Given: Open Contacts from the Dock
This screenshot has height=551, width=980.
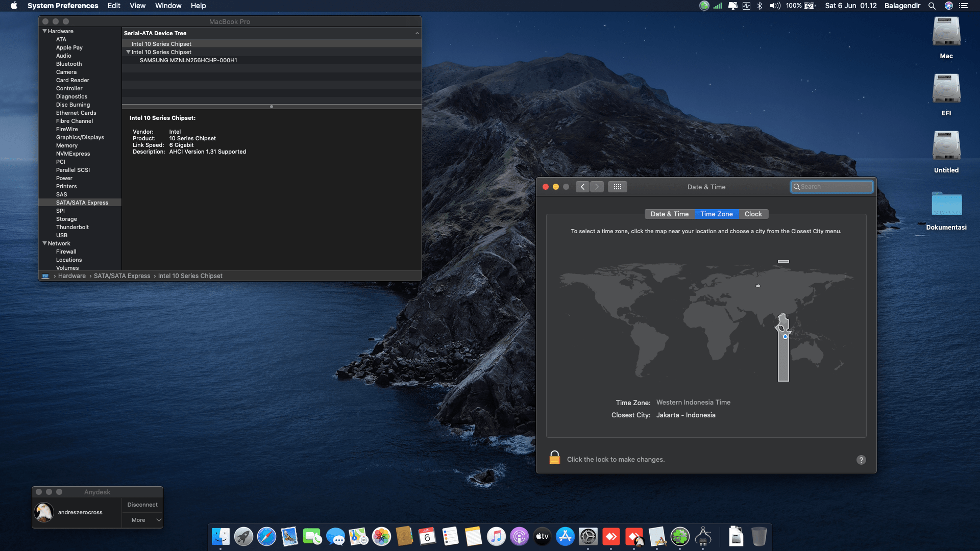Looking at the screenshot, I should click(404, 536).
